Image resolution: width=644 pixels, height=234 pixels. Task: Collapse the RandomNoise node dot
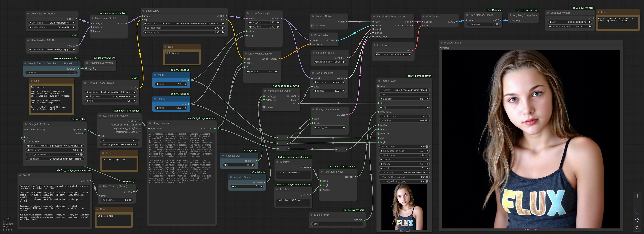[313, 16]
